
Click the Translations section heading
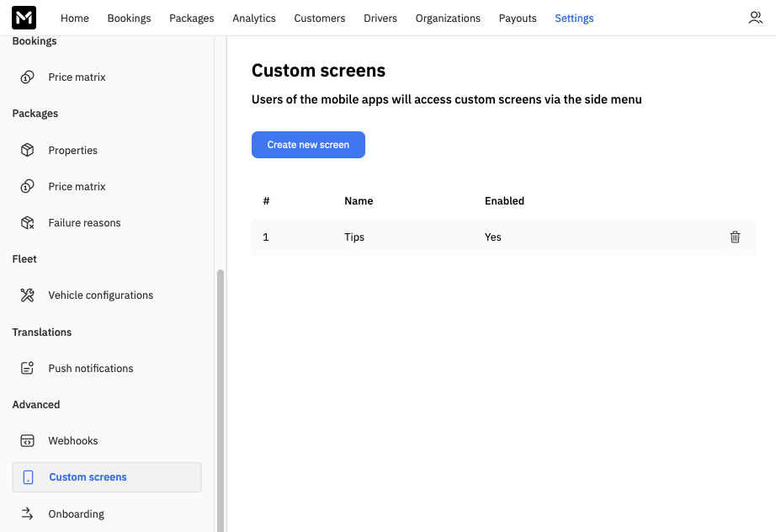click(x=42, y=332)
